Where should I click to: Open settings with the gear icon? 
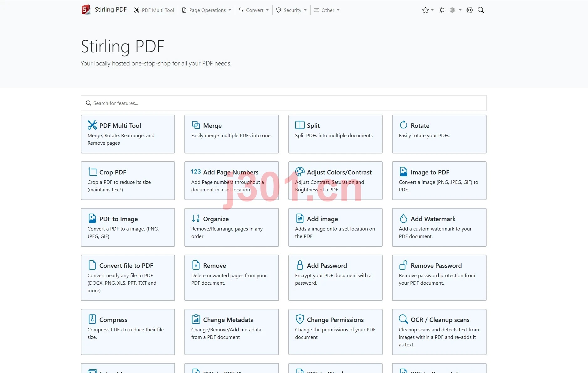(470, 10)
